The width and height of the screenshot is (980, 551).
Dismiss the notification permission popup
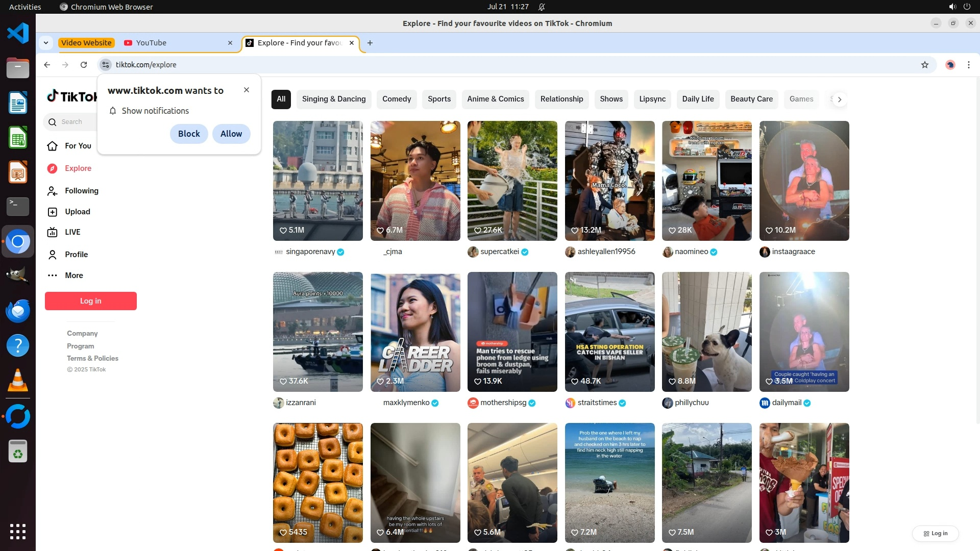247,90
